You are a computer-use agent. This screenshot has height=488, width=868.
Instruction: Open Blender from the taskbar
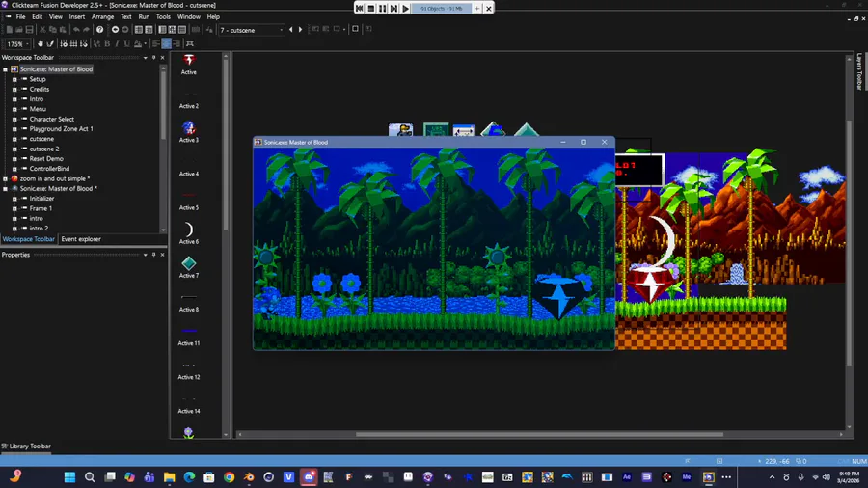(249, 477)
